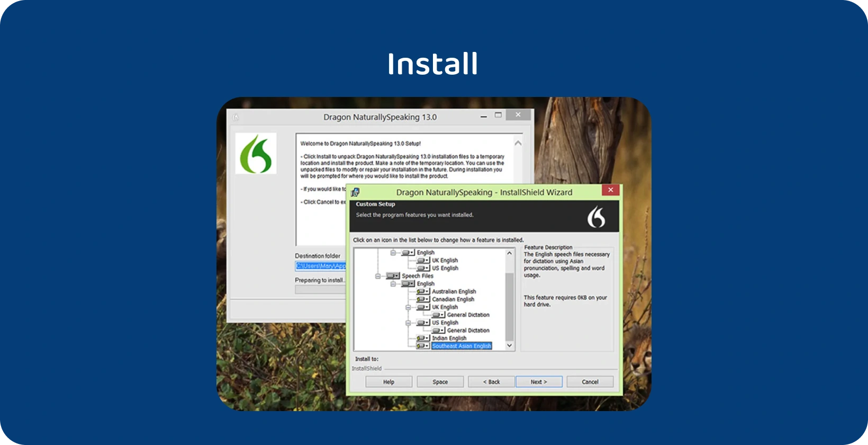This screenshot has width=868, height=445.
Task: Collapse the English node above Speech Files
Action: point(393,253)
